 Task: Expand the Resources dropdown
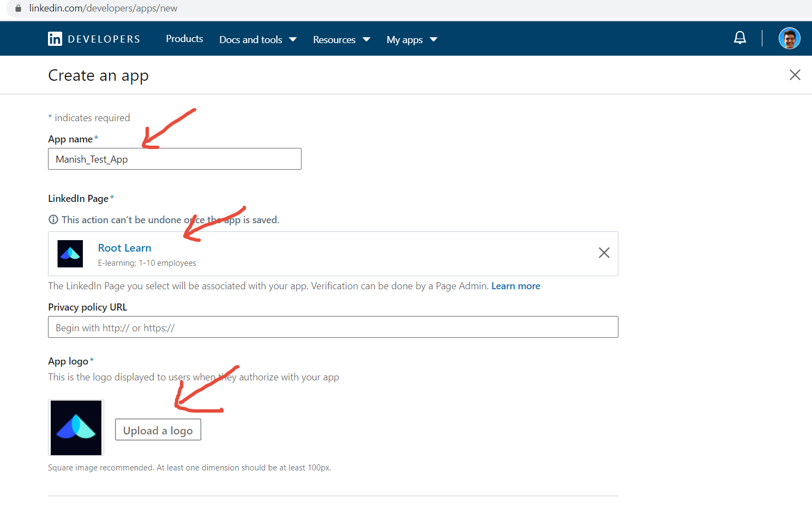tap(341, 39)
